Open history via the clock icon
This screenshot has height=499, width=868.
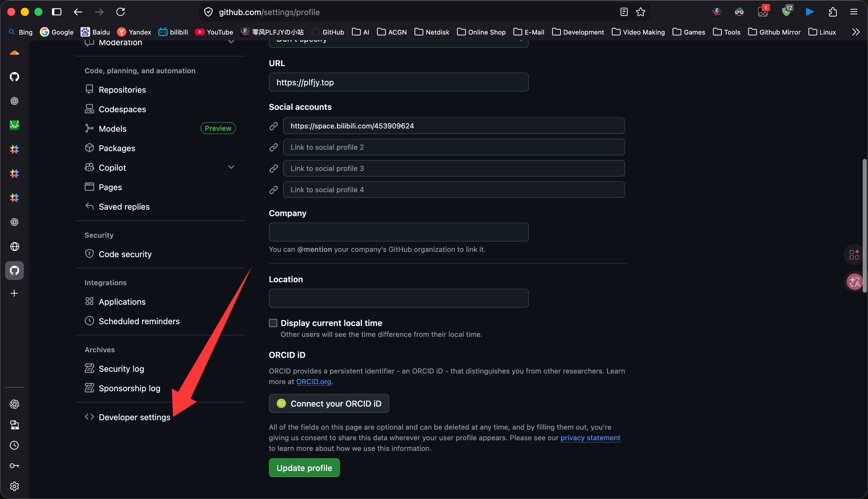pyautogui.click(x=14, y=445)
